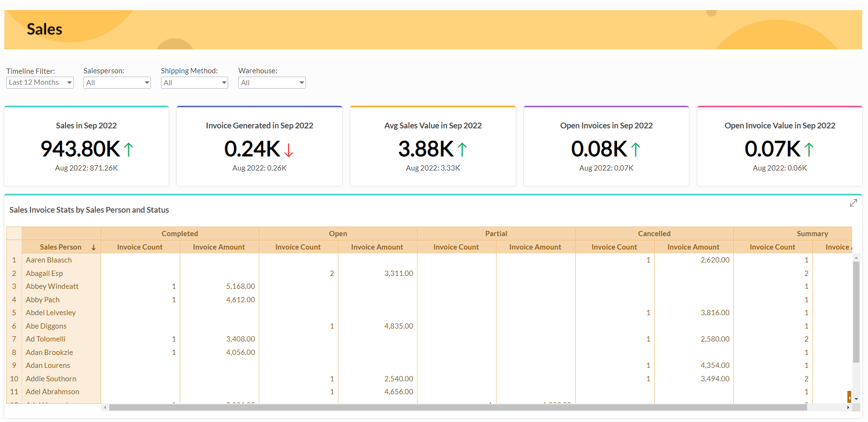Image resolution: width=868 pixels, height=422 pixels.
Task: Click the Sales Person column header
Action: pyautogui.click(x=61, y=247)
